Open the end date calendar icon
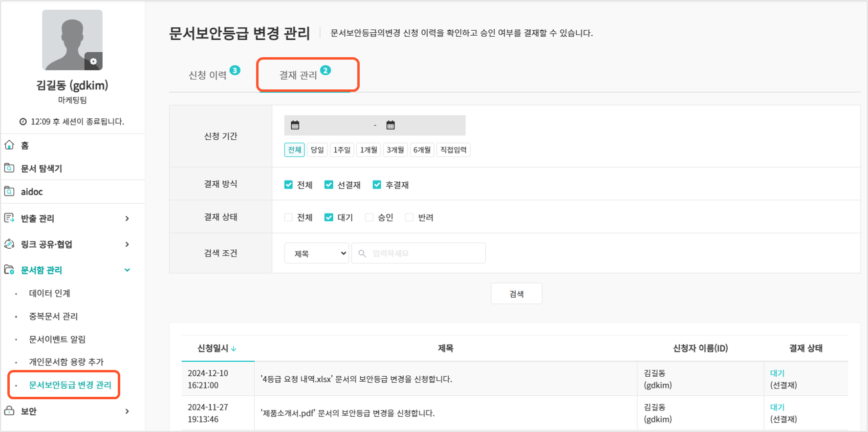The image size is (868, 432). pyautogui.click(x=391, y=125)
